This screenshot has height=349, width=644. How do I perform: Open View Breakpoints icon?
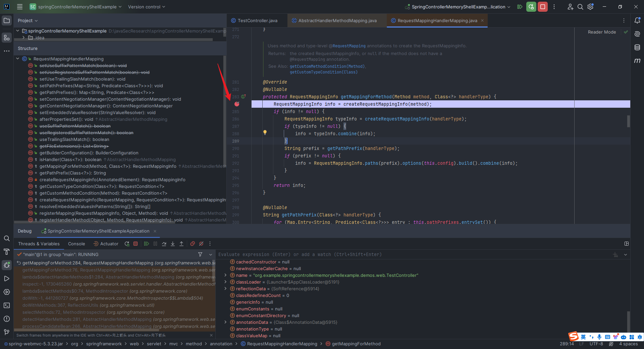[193, 244]
